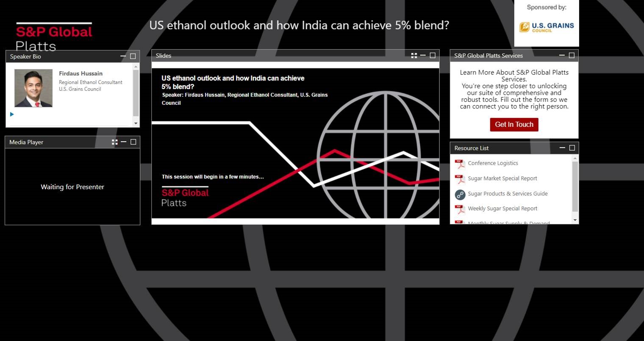Screen dimensions: 644x341
Task: Click the U.S. Grains Council sponsor logo
Action: (x=547, y=27)
